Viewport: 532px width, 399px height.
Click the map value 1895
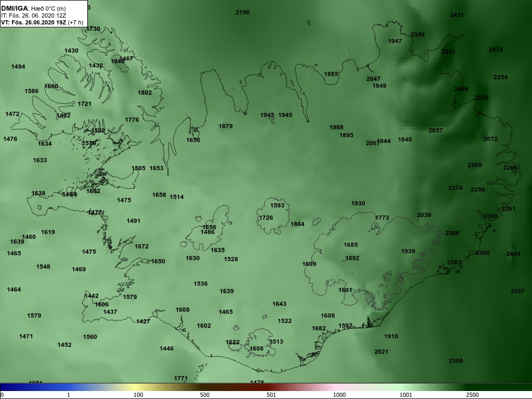tap(346, 135)
